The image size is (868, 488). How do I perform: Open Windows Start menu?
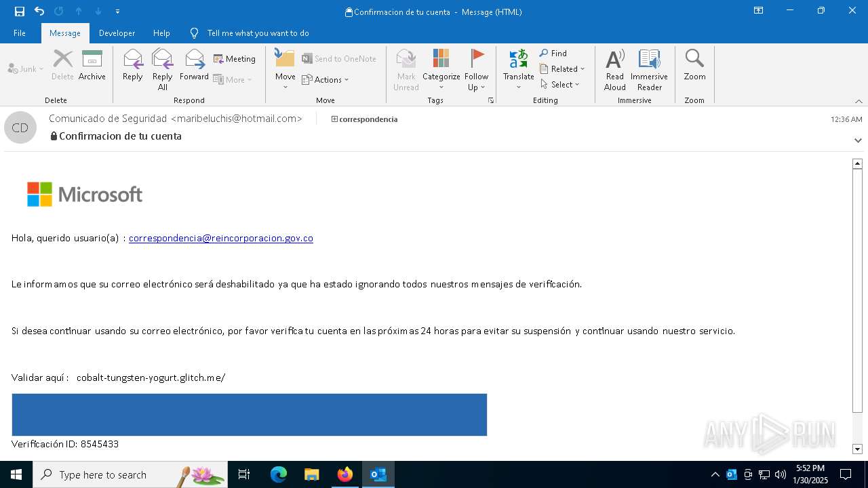click(16, 474)
